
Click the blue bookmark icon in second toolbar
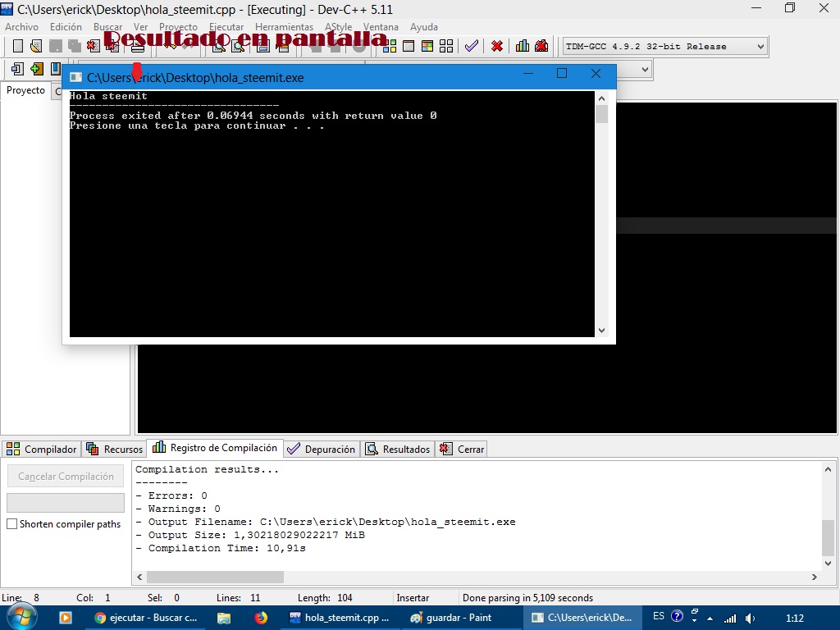point(55,69)
